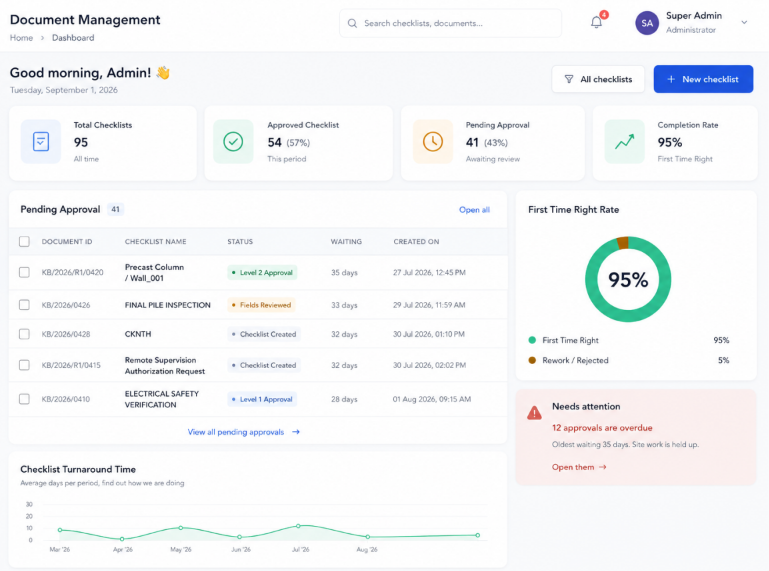Sort by the WAITING column header
This screenshot has height=571, width=769.
pos(346,241)
